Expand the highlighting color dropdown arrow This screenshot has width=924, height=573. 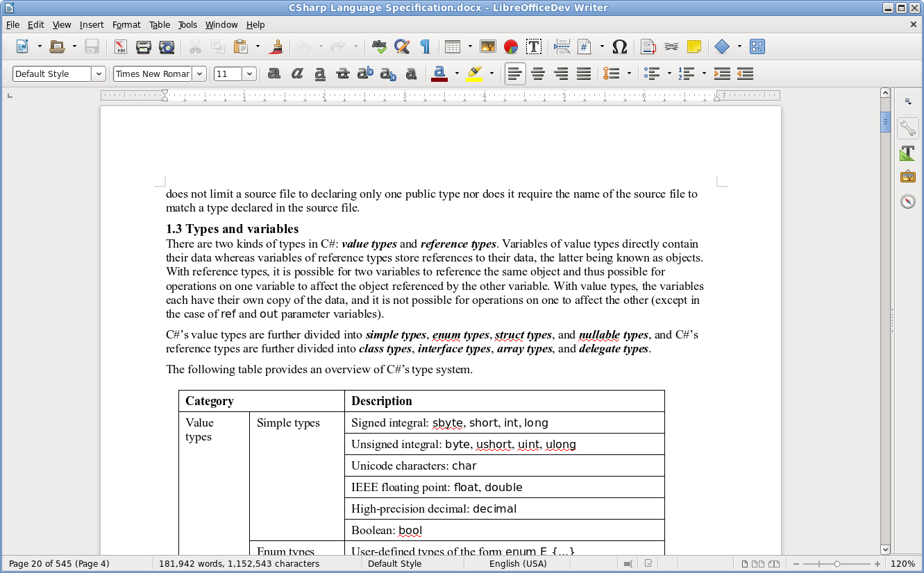click(x=492, y=74)
